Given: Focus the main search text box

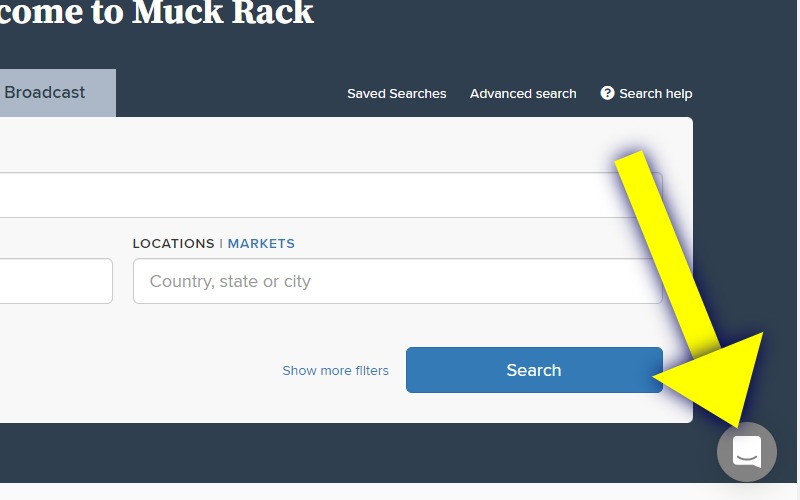Looking at the screenshot, I should (x=331, y=195).
